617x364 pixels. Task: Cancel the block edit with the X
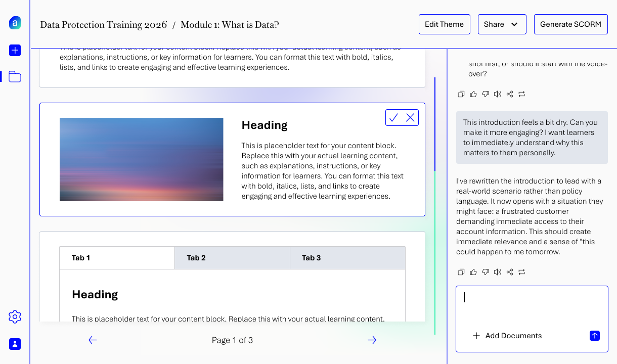point(410,118)
